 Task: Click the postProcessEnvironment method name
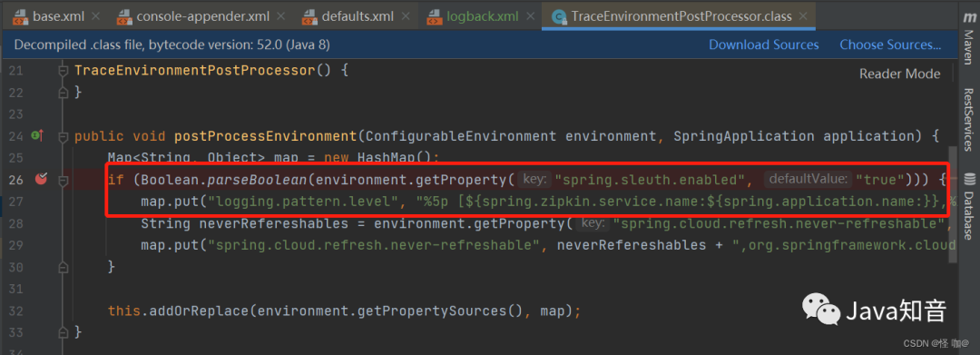coord(265,136)
